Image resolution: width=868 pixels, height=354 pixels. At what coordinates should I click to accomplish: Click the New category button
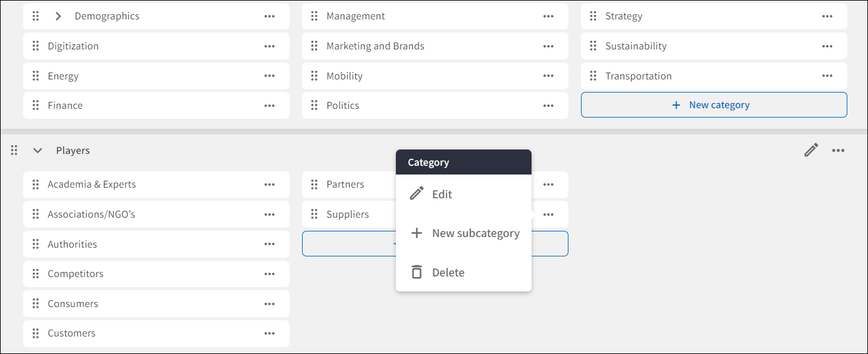[x=714, y=105]
